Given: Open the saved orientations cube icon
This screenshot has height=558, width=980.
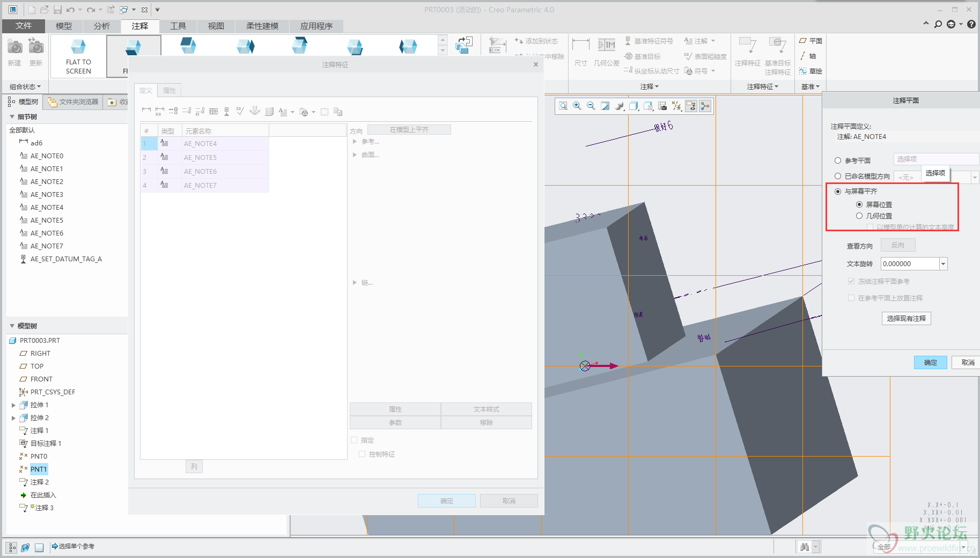Looking at the screenshot, I should coord(633,106).
